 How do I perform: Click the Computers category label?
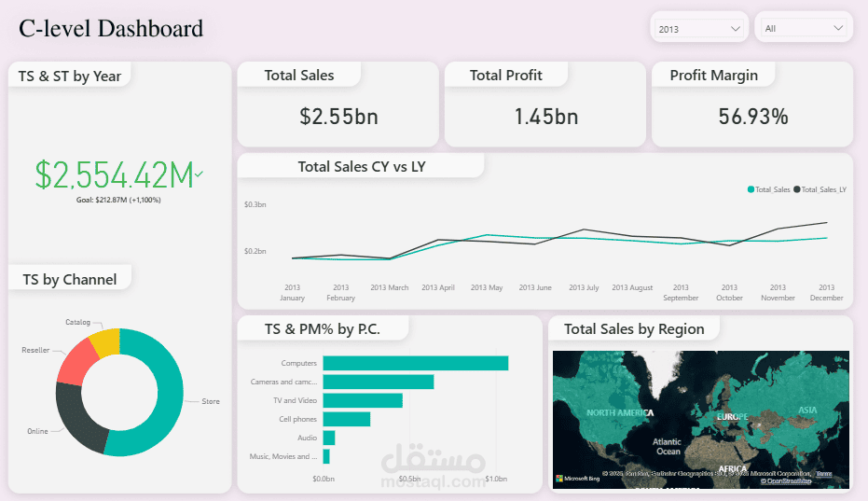click(299, 364)
